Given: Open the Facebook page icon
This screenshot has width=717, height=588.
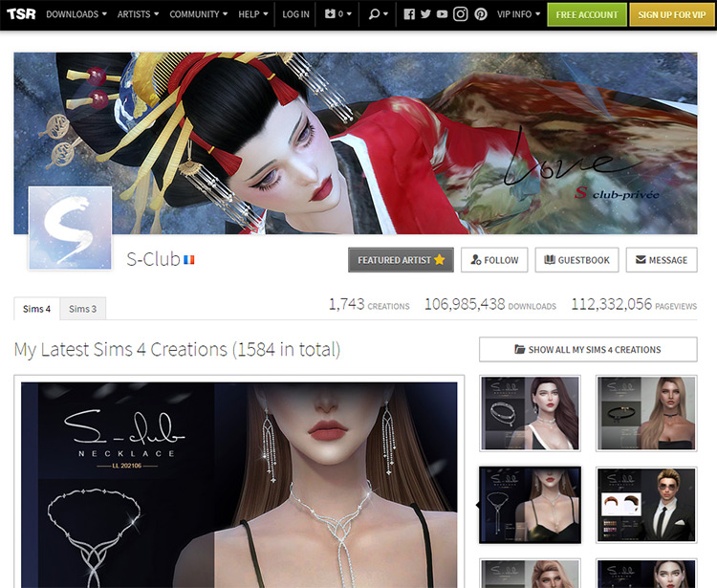Looking at the screenshot, I should click(x=409, y=14).
